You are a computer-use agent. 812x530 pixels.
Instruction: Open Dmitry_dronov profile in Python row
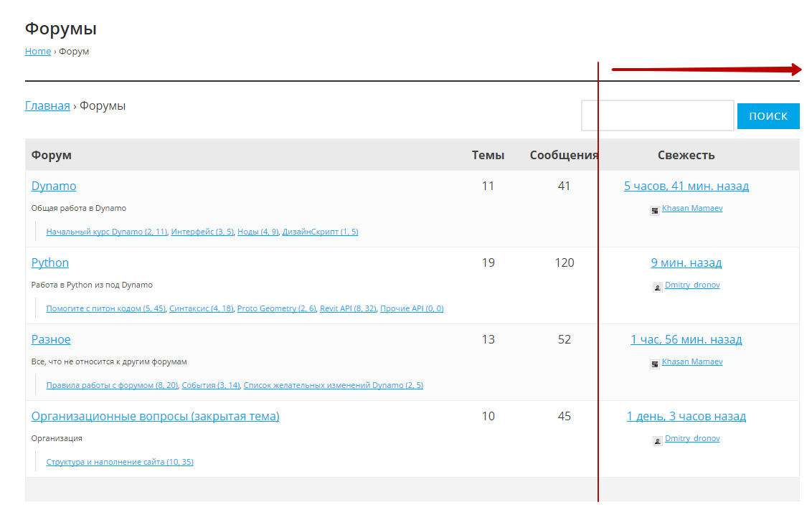tap(692, 285)
